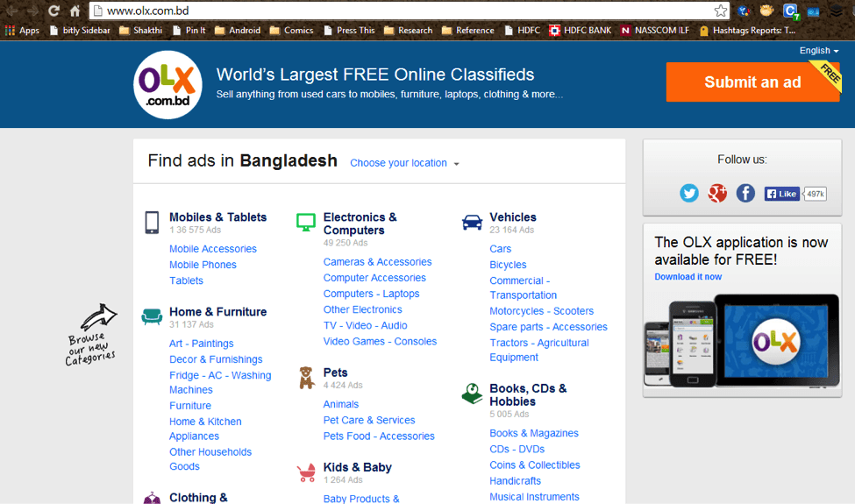Click the HDFC BANK bookmark icon

point(554,31)
